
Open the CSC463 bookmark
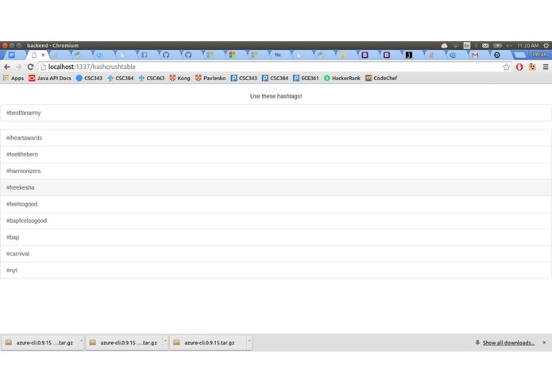click(x=152, y=78)
